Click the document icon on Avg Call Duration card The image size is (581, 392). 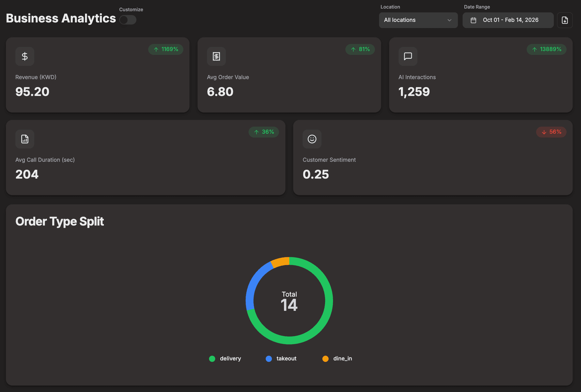point(25,139)
